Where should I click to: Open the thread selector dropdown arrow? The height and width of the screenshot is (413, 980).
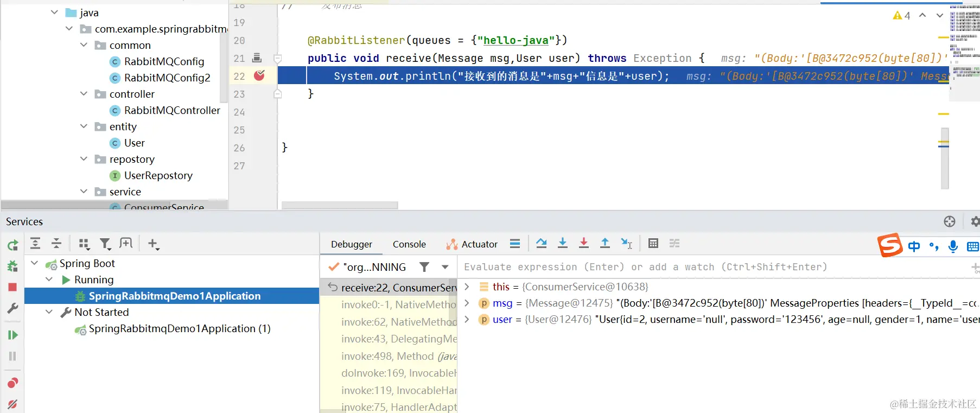pos(445,267)
